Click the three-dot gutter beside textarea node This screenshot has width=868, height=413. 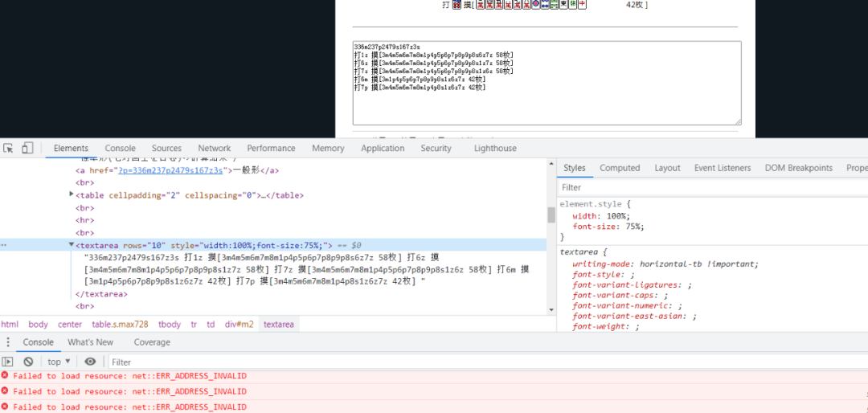(5, 245)
